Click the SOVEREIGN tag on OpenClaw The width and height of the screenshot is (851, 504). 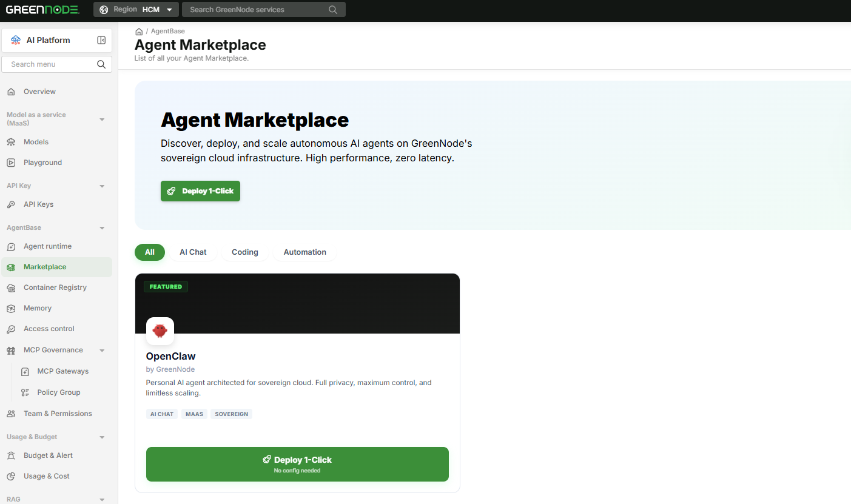(x=232, y=414)
